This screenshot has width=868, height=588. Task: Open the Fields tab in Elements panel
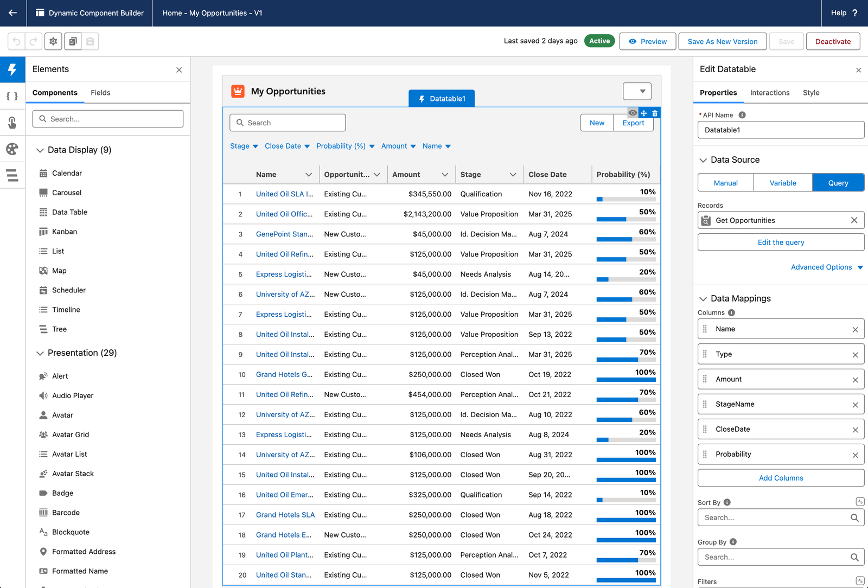[x=100, y=92]
